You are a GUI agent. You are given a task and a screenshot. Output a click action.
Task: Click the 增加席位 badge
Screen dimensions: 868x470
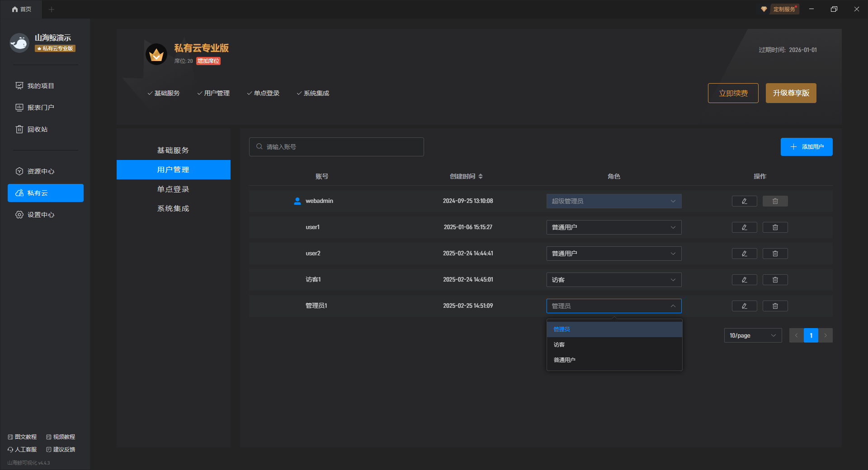point(208,61)
